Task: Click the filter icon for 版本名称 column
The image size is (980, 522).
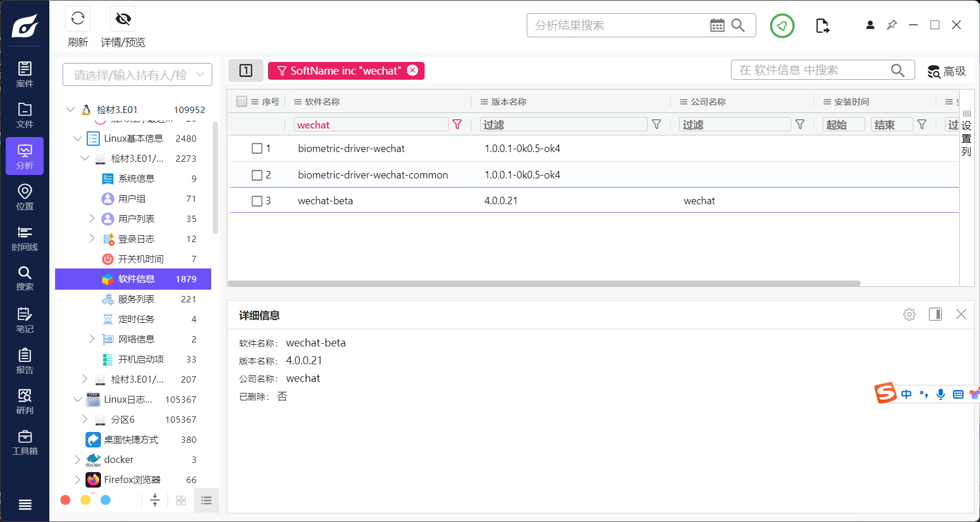Action: [657, 124]
